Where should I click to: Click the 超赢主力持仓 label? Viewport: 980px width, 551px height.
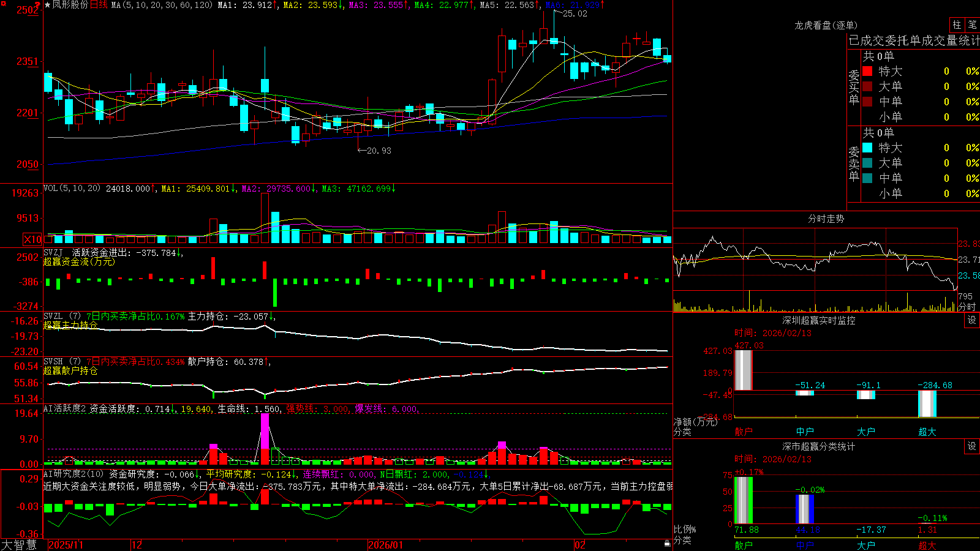(x=70, y=325)
